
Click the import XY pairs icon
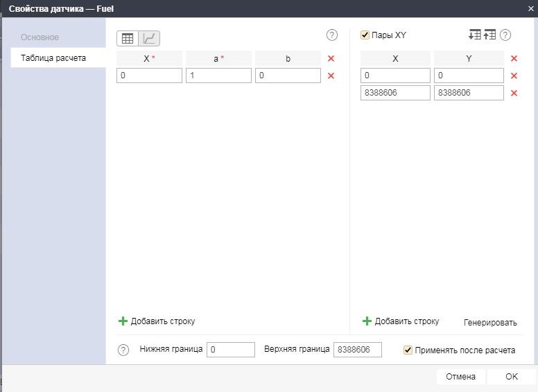click(x=475, y=35)
